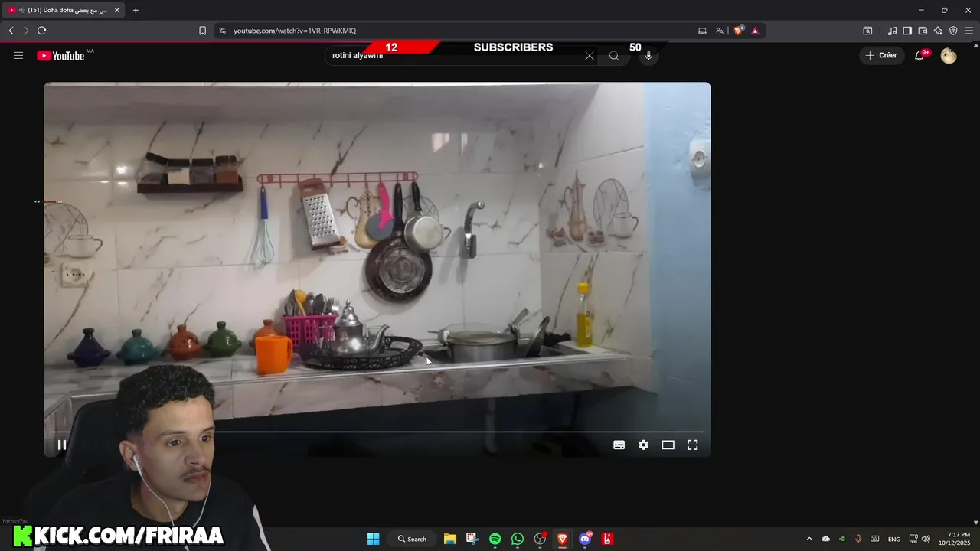Click the taskbar Search box

click(412, 539)
